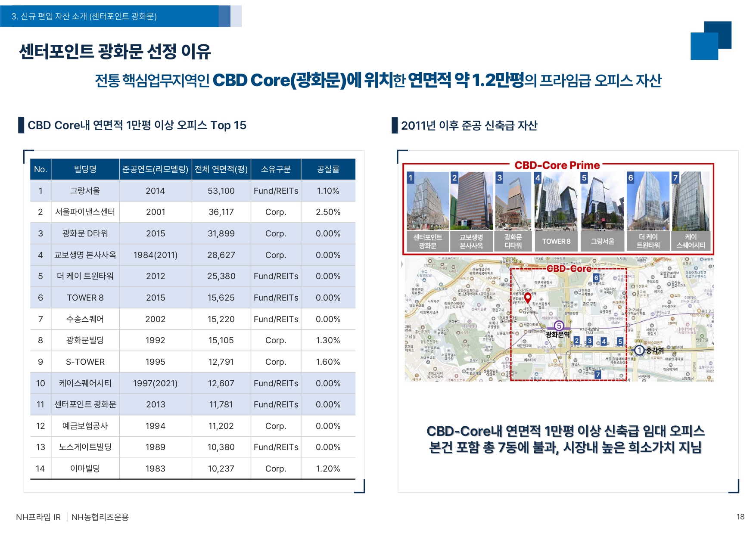This screenshot has width=756, height=534.
Task: Click the line 1 Jonggak station marker
Action: point(639,351)
